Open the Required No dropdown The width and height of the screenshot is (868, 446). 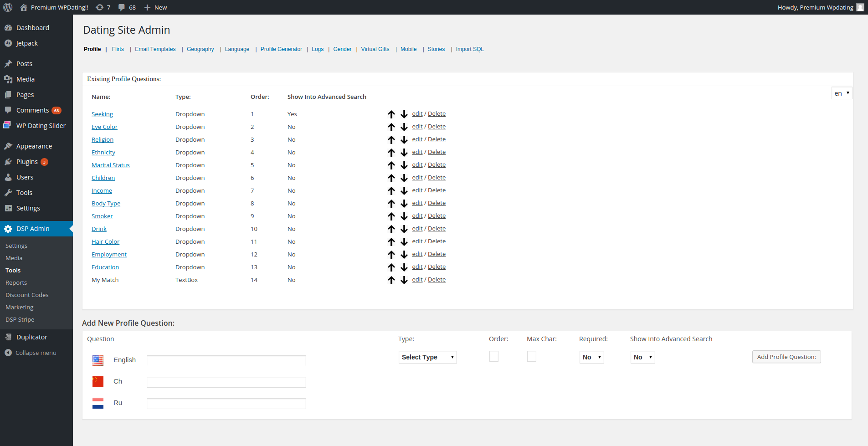pyautogui.click(x=592, y=357)
